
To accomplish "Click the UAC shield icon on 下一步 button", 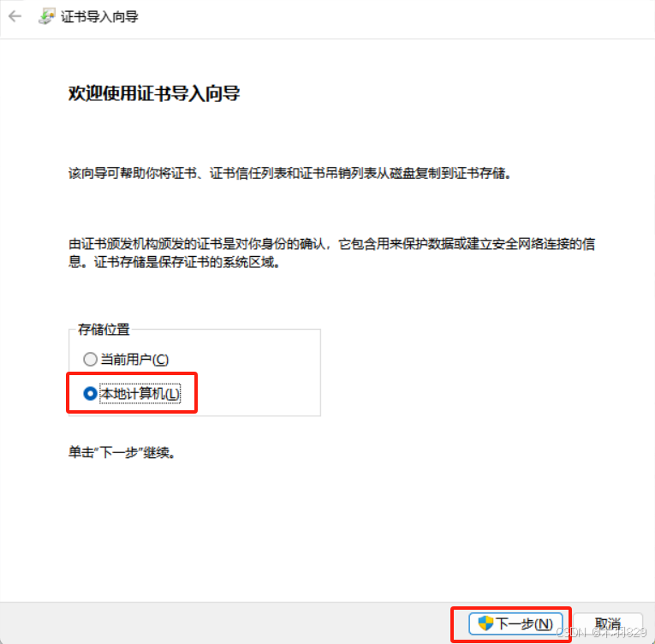I will click(485, 623).
